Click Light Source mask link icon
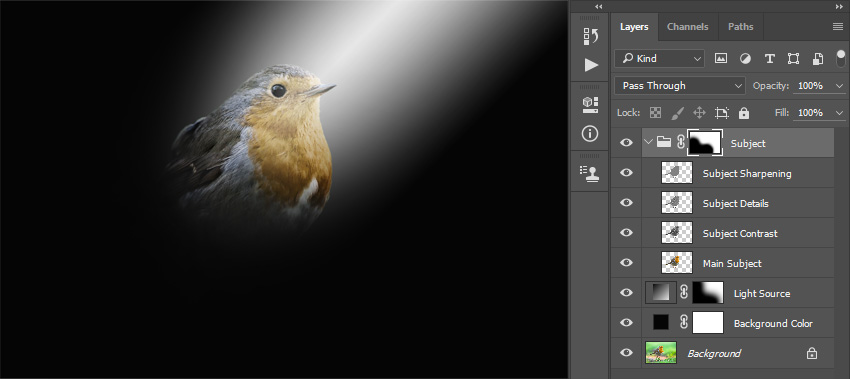Screen dimensions: 850x379 [684, 292]
